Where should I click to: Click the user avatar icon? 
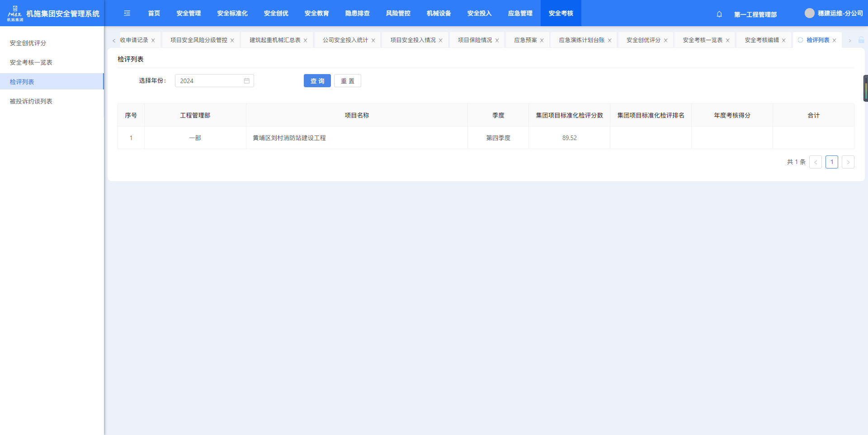(x=809, y=14)
